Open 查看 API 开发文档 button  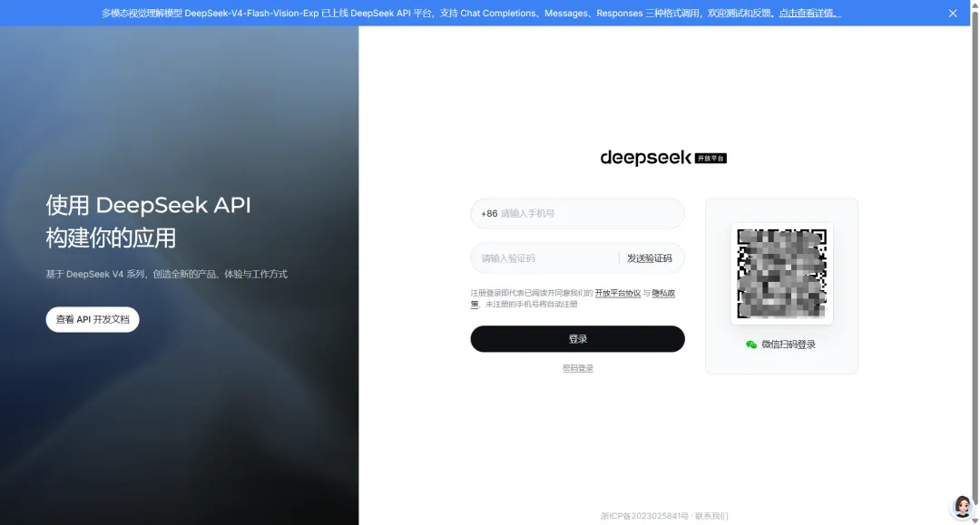(93, 319)
